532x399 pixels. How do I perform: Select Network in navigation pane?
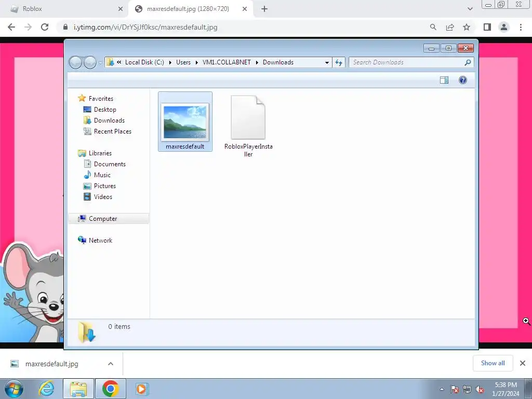coord(100,240)
